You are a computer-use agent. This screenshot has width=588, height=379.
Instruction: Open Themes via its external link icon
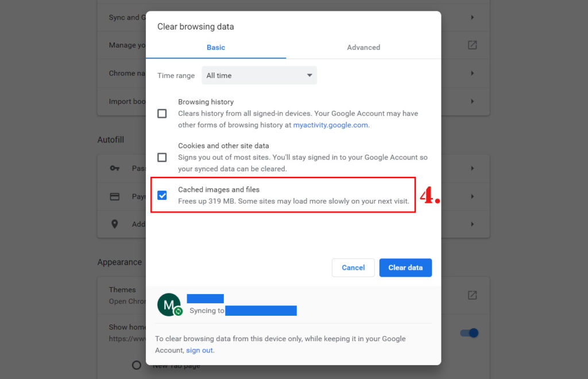472,295
